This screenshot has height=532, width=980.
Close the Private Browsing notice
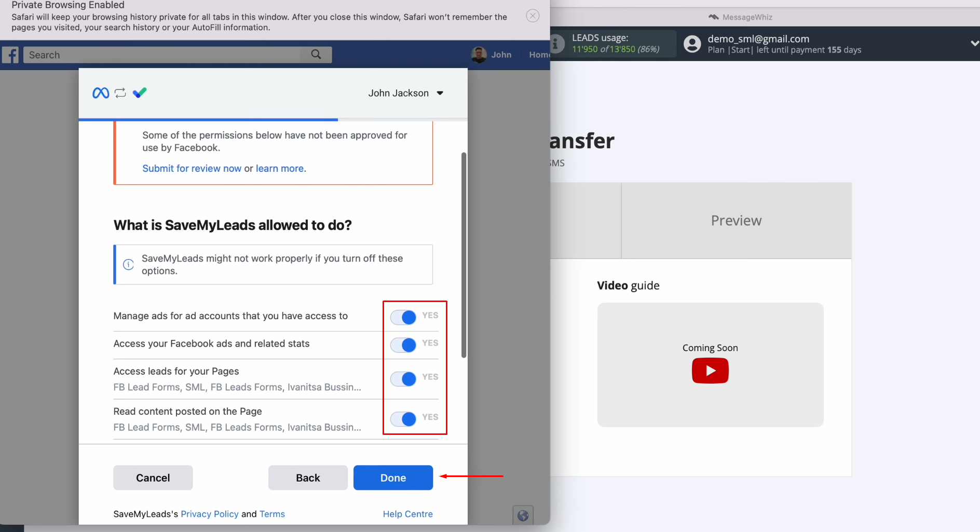pos(533,16)
